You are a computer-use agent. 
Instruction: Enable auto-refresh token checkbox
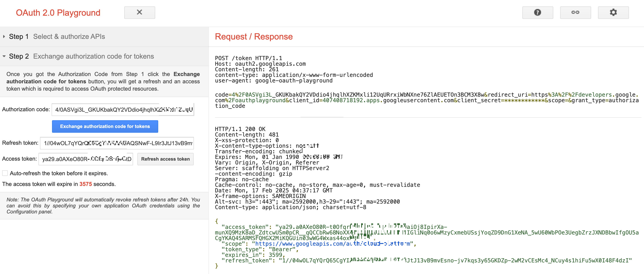5,173
